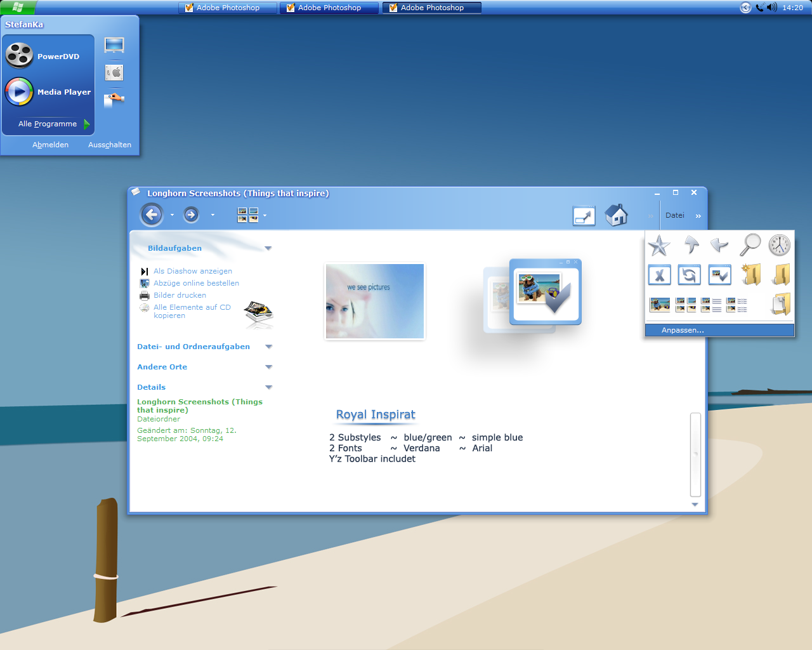This screenshot has width=812, height=650.
Task: Click the Abmelden button
Action: point(50,145)
